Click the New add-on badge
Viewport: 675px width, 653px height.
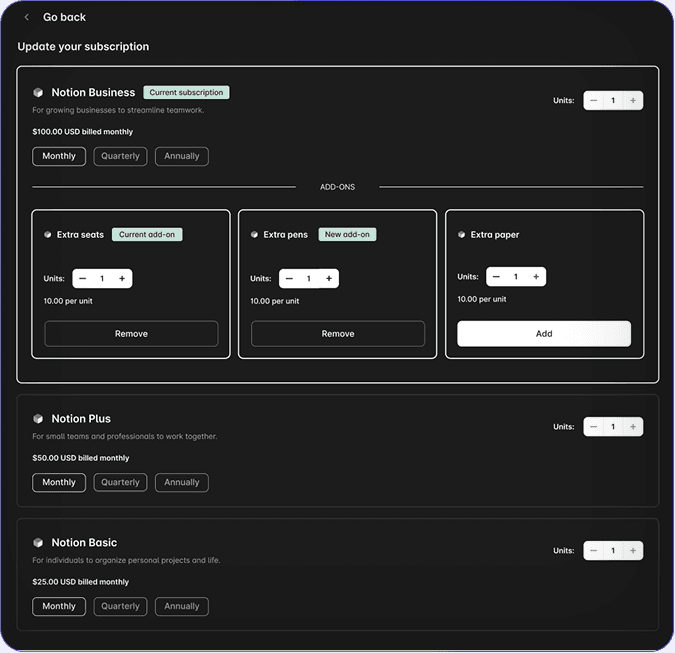[x=347, y=235]
